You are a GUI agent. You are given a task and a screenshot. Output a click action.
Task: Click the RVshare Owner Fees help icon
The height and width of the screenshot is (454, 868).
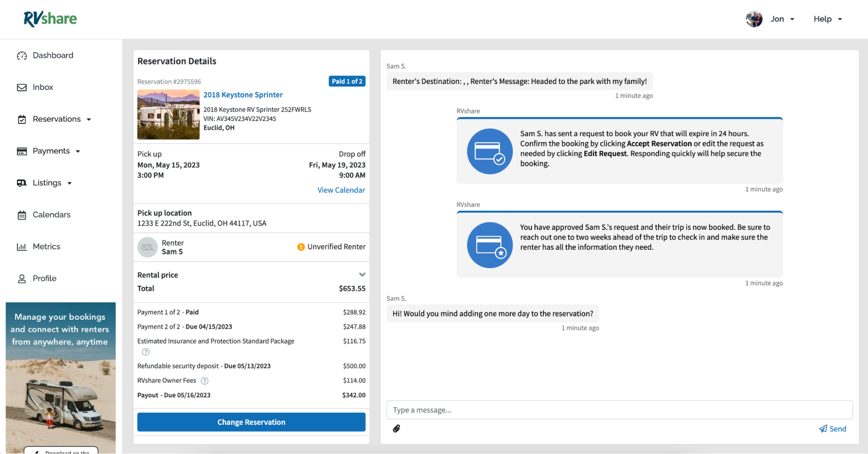(x=205, y=381)
